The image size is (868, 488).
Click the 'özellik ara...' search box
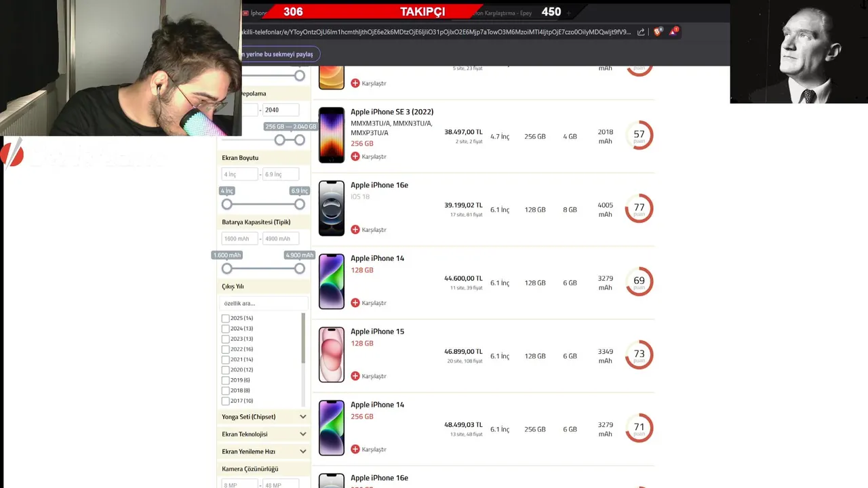pyautogui.click(x=264, y=304)
